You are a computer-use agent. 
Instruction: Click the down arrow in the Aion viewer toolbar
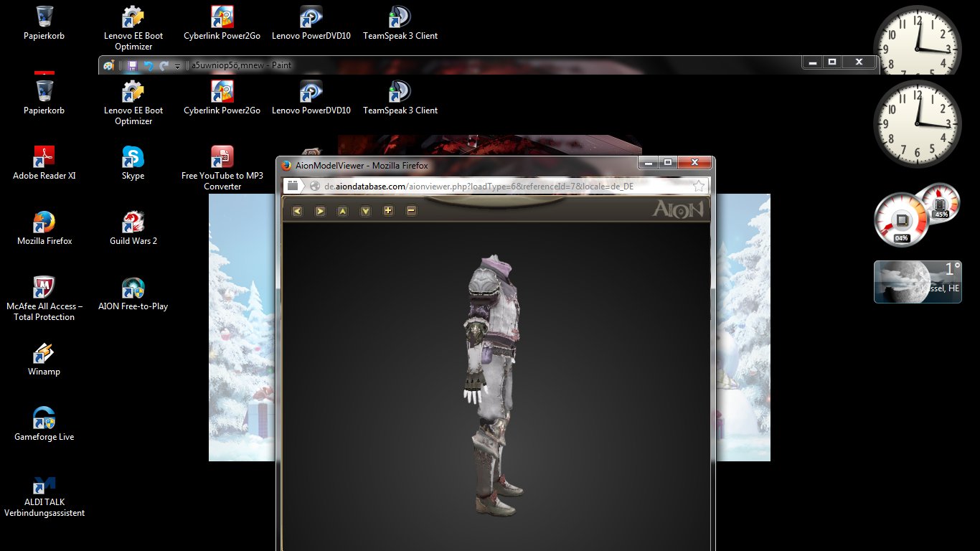click(x=366, y=211)
